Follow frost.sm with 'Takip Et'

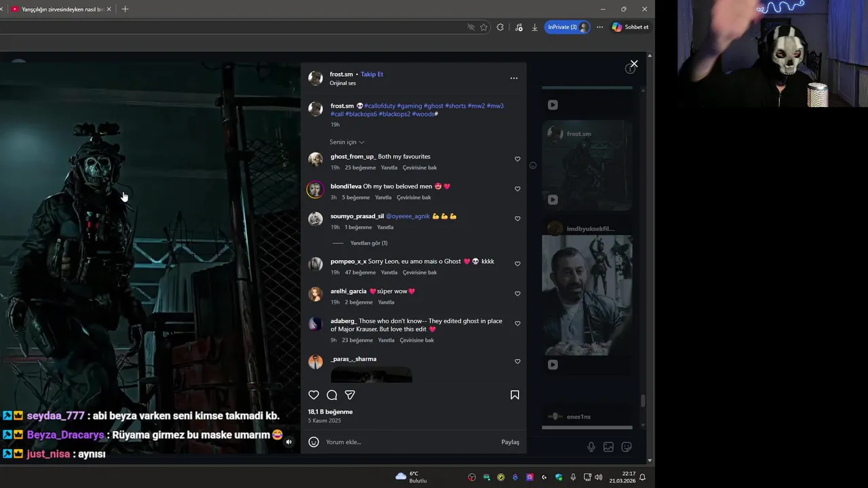pyautogui.click(x=372, y=74)
